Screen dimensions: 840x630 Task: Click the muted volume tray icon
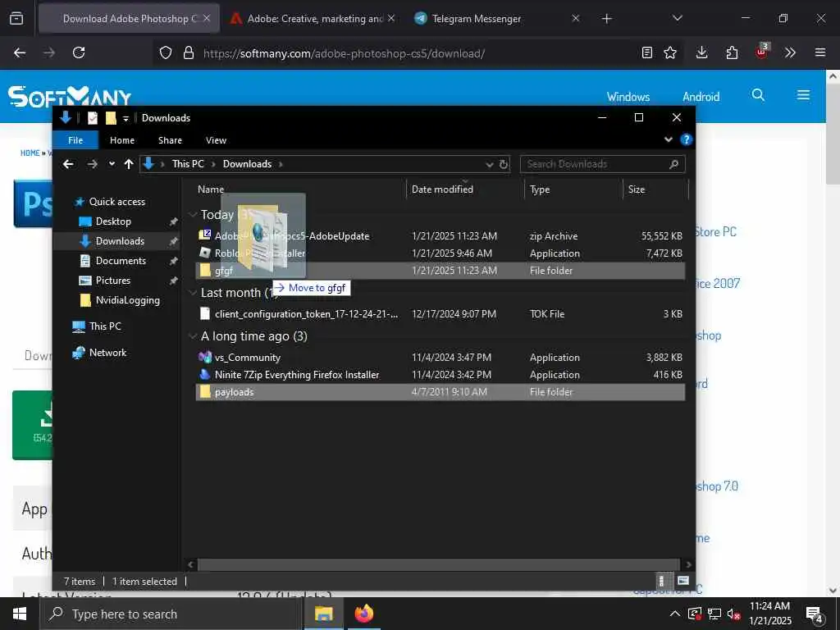(733, 614)
